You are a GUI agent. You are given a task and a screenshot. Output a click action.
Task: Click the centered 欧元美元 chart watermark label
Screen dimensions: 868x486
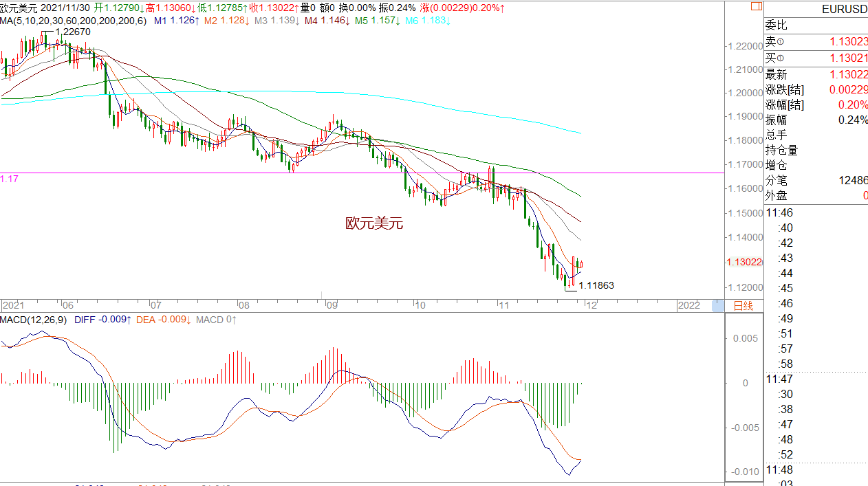coord(374,223)
